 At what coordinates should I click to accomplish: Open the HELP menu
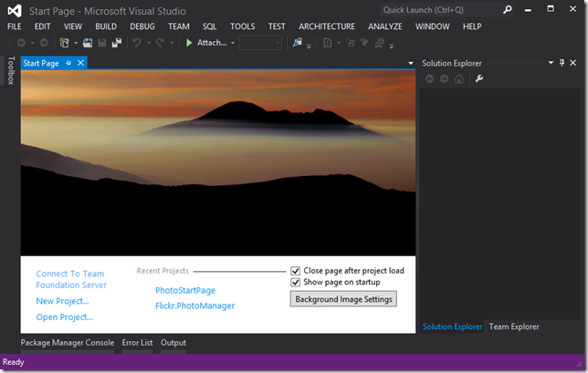pos(472,26)
